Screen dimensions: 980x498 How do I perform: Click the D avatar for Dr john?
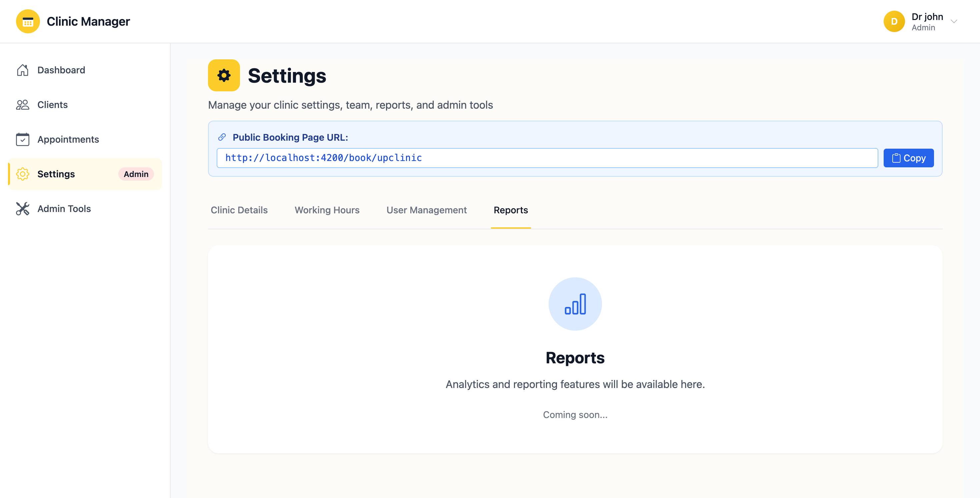(x=894, y=21)
